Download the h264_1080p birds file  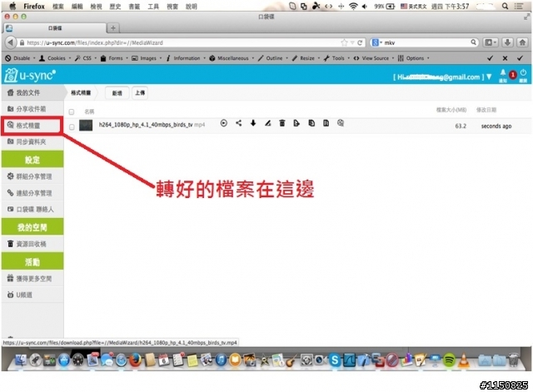point(253,123)
